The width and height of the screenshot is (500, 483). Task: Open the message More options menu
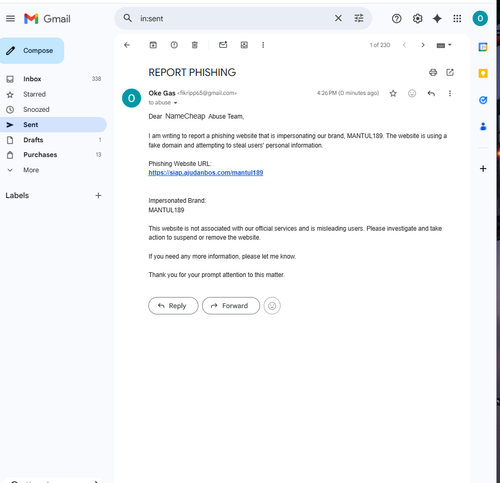(x=450, y=93)
